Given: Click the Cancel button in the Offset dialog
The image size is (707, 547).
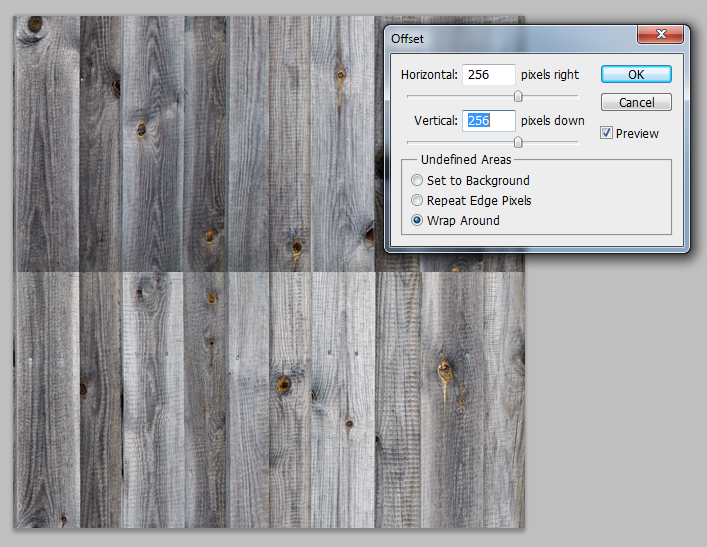Looking at the screenshot, I should [x=636, y=102].
